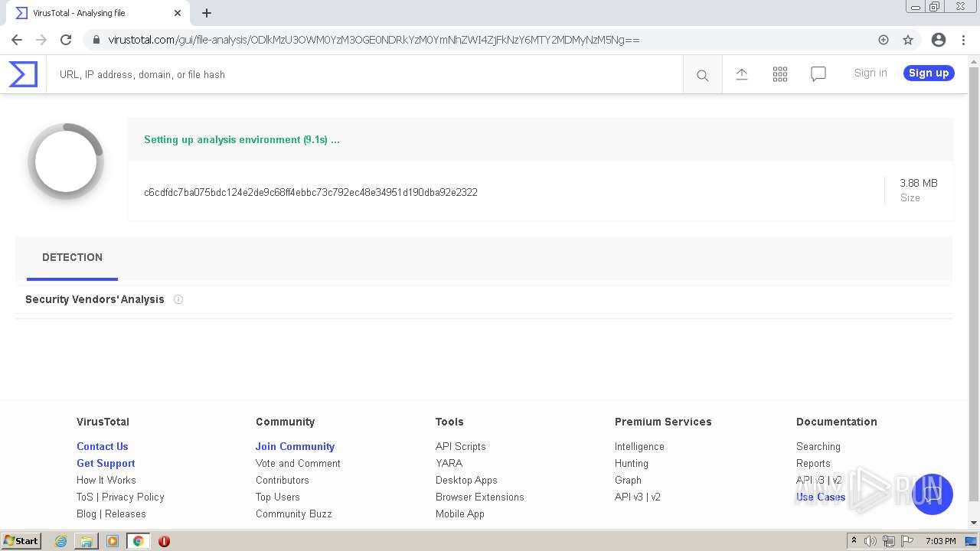Click the file hash c6cdfdc7ba075bdc… text

pos(311,192)
